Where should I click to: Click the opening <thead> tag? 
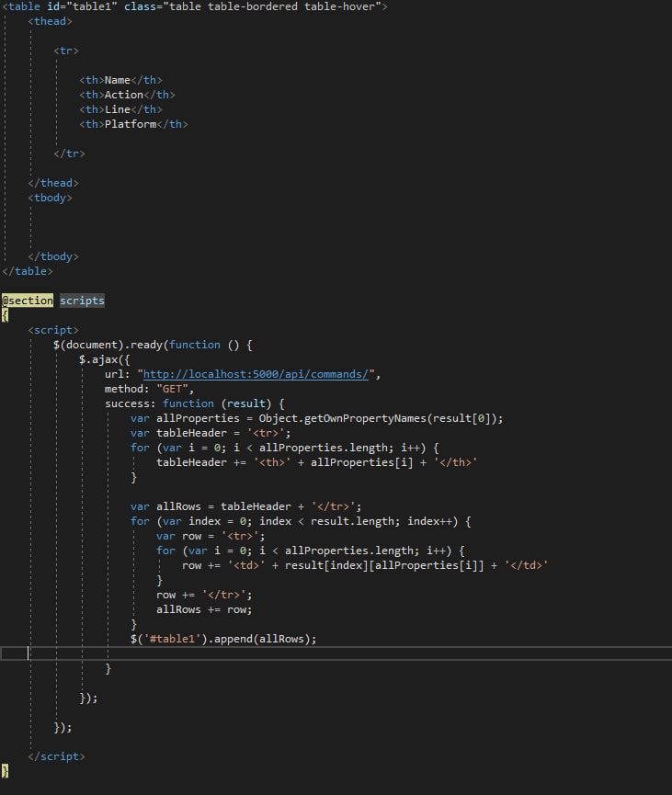click(50, 21)
